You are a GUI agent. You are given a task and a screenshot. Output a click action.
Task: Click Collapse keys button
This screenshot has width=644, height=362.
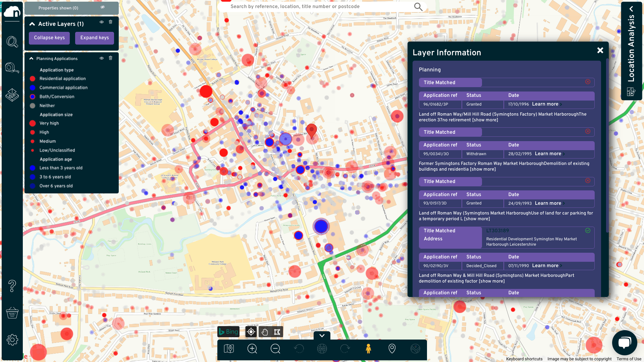pyautogui.click(x=49, y=38)
